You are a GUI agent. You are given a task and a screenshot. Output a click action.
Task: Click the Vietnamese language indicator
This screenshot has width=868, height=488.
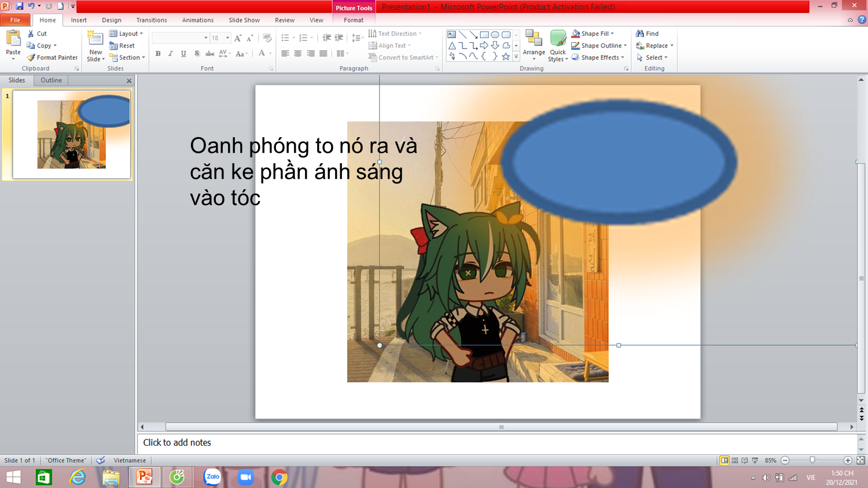(x=130, y=461)
